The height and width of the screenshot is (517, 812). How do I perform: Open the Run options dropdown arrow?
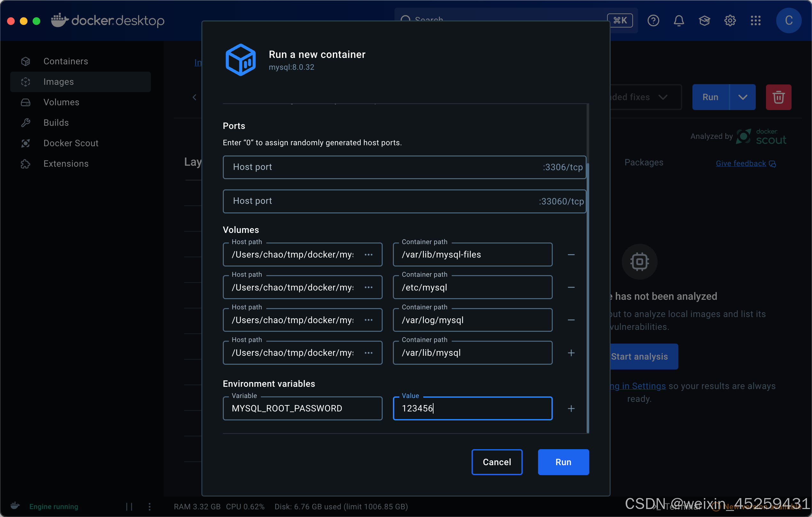[x=743, y=97]
